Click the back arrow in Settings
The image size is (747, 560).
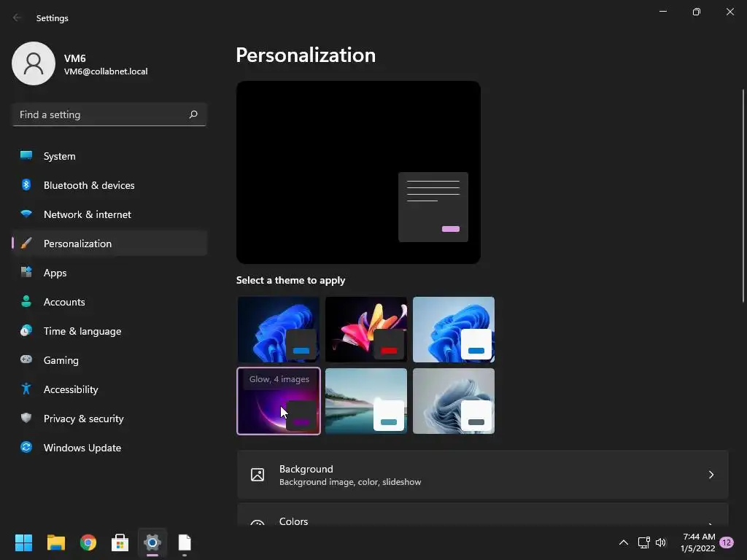coord(18,17)
